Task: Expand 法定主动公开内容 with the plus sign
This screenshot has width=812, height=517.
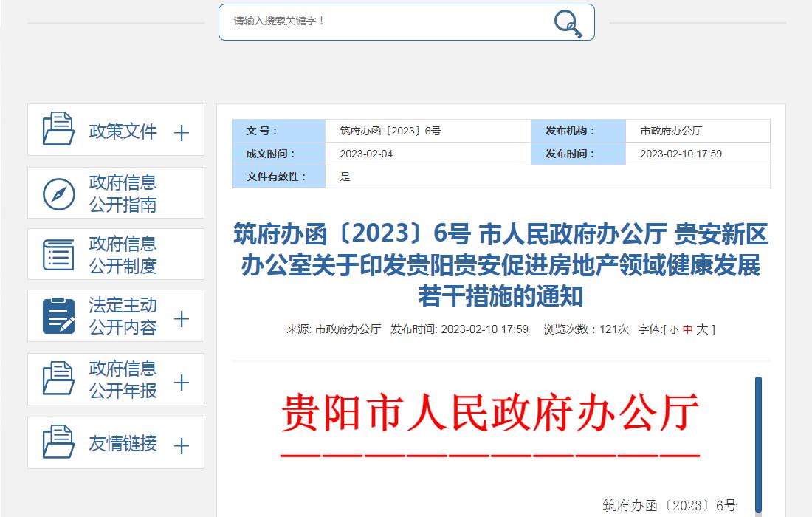Action: click(181, 319)
